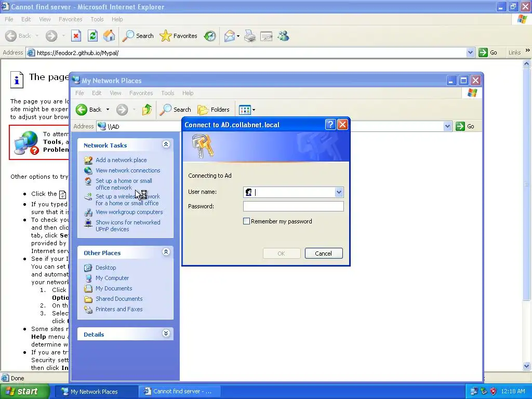Click Internet Explorer page scrollbar up arrow
The image size is (532, 399).
527,63
